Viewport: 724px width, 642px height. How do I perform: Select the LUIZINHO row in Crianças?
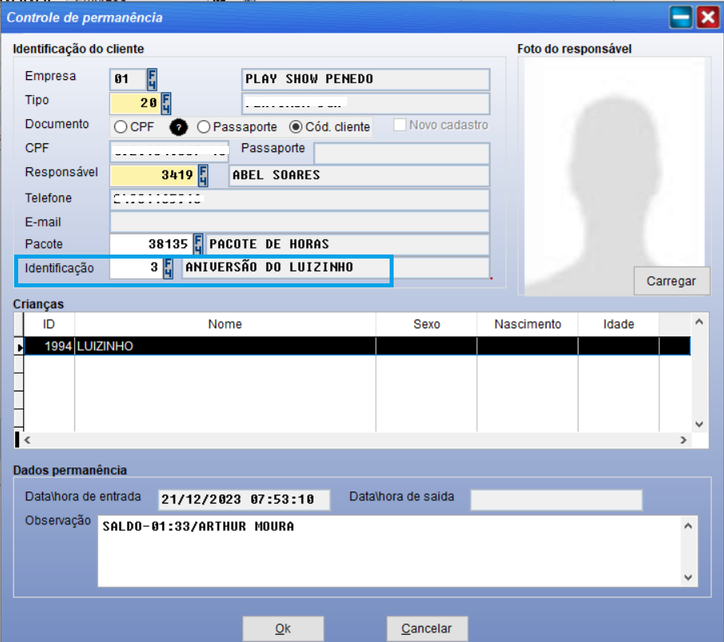coord(225,346)
